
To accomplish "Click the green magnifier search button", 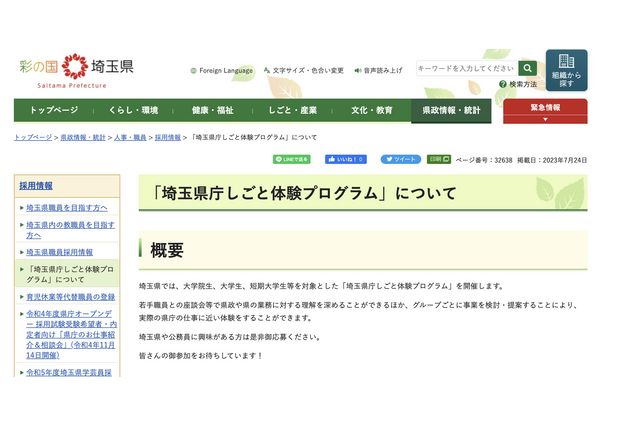I will [x=527, y=68].
